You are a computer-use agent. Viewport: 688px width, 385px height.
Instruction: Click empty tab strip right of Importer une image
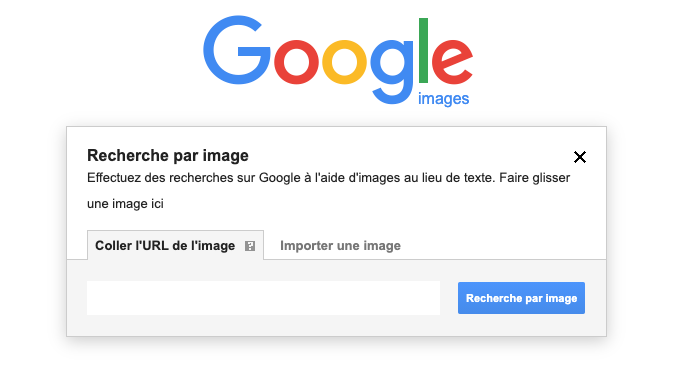pyautogui.click(x=505, y=245)
